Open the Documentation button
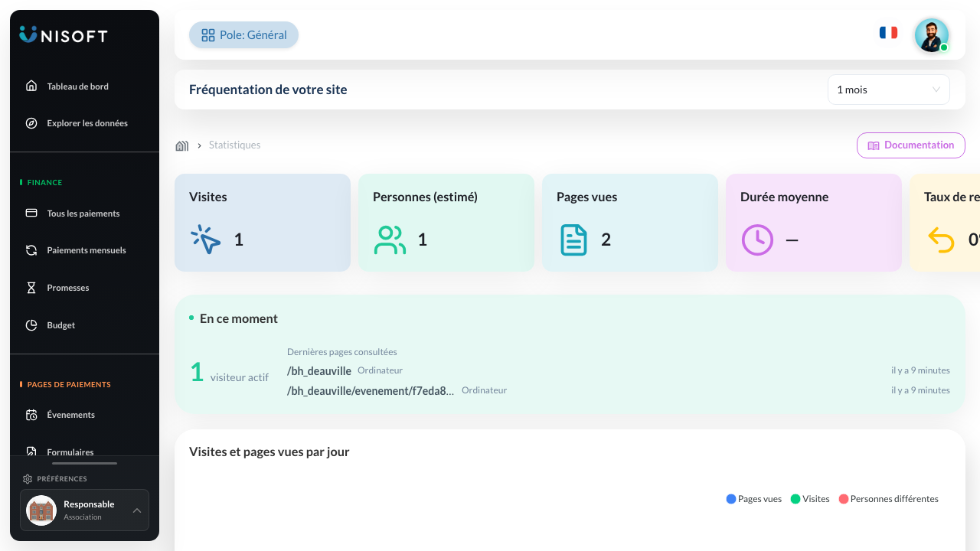This screenshot has height=551, width=980. [x=910, y=145]
